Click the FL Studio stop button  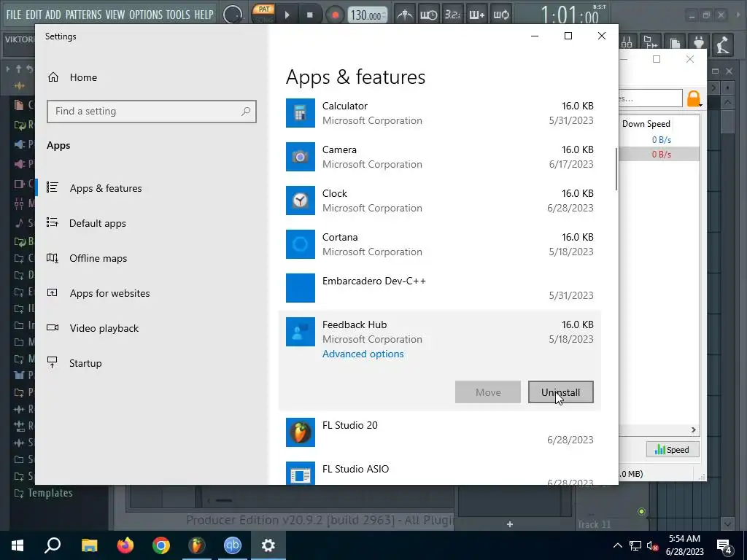point(309,15)
